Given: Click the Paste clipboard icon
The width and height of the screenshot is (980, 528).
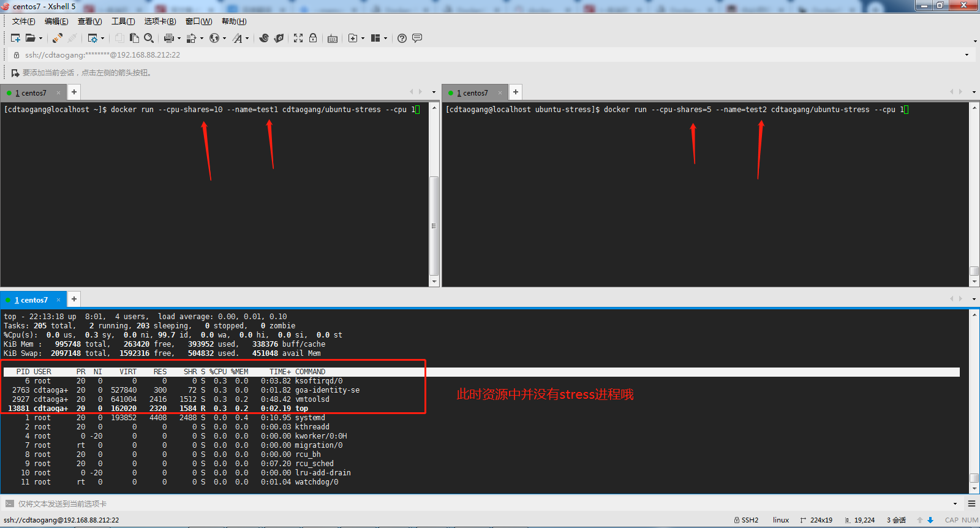Looking at the screenshot, I should click(134, 38).
